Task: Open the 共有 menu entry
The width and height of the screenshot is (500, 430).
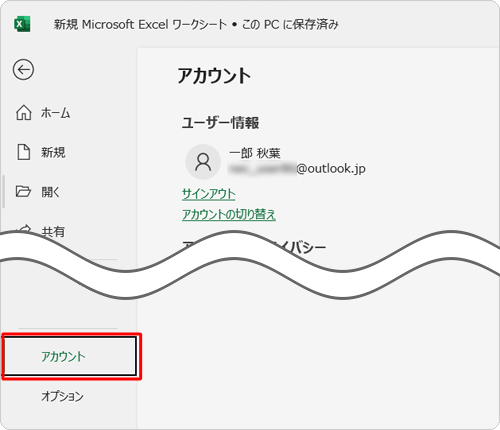Action: point(53,231)
